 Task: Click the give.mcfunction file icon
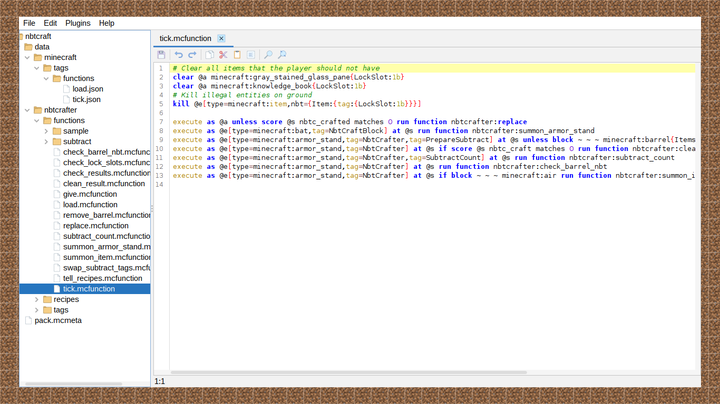[57, 194]
